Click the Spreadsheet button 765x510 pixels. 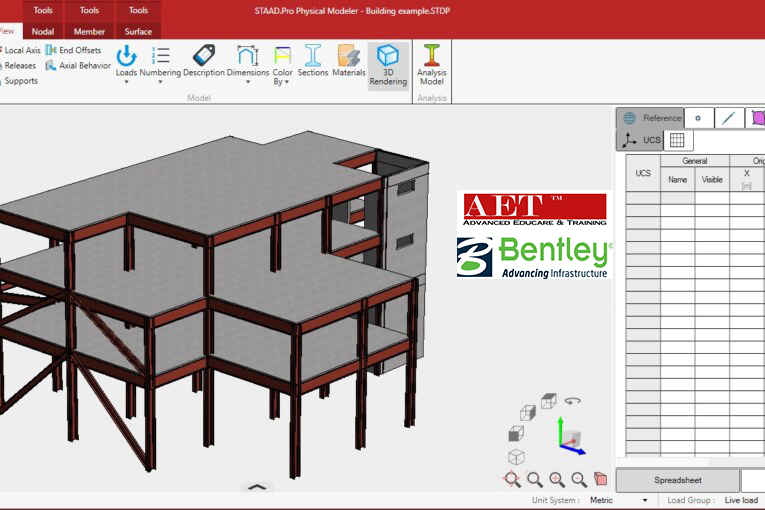677,480
